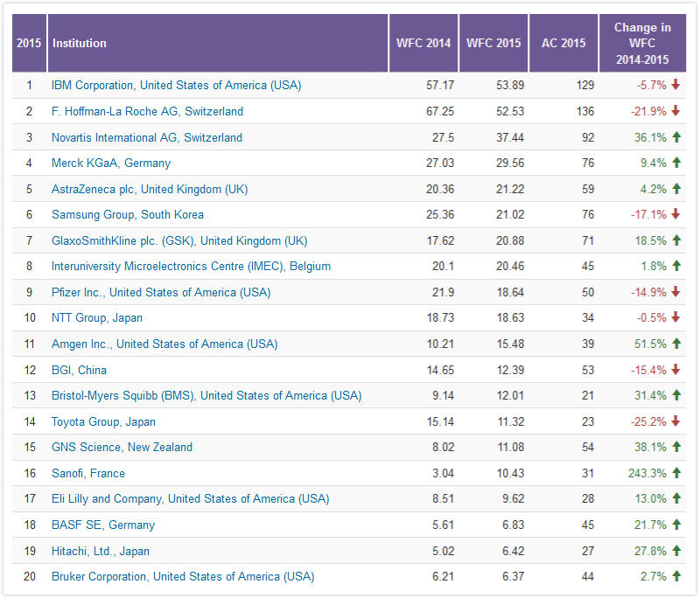
Task: Open Interuniversity Microelectronics Centre (IMEC) link
Action: tap(191, 266)
